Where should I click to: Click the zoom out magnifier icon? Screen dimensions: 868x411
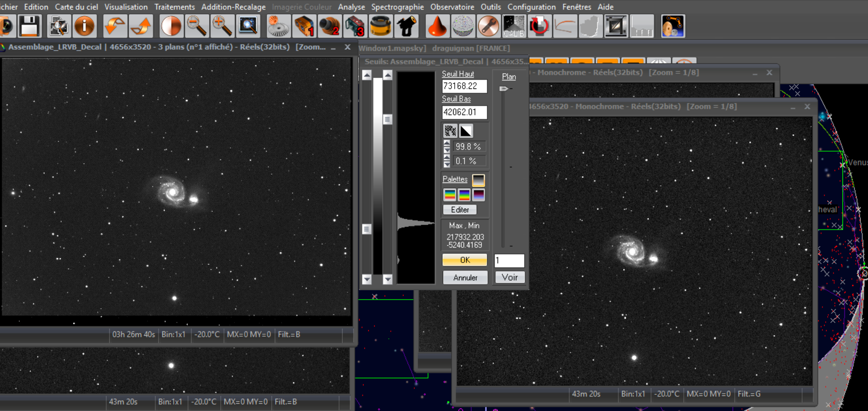197,26
